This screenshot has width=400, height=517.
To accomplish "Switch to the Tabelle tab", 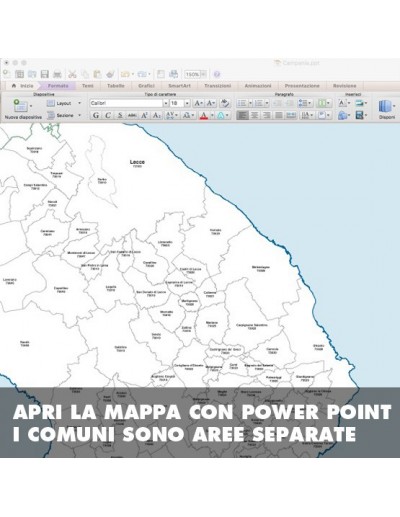I will coord(116,86).
